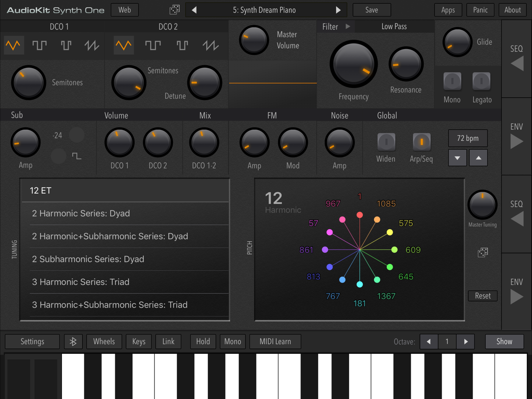Select DCO 2 triangle waveform

click(124, 45)
